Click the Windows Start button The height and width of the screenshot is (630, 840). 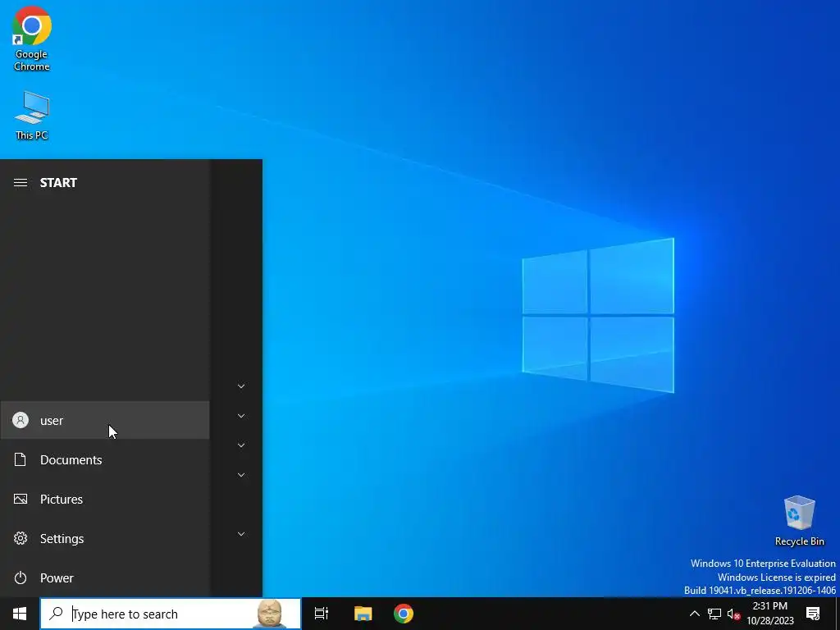click(x=20, y=614)
